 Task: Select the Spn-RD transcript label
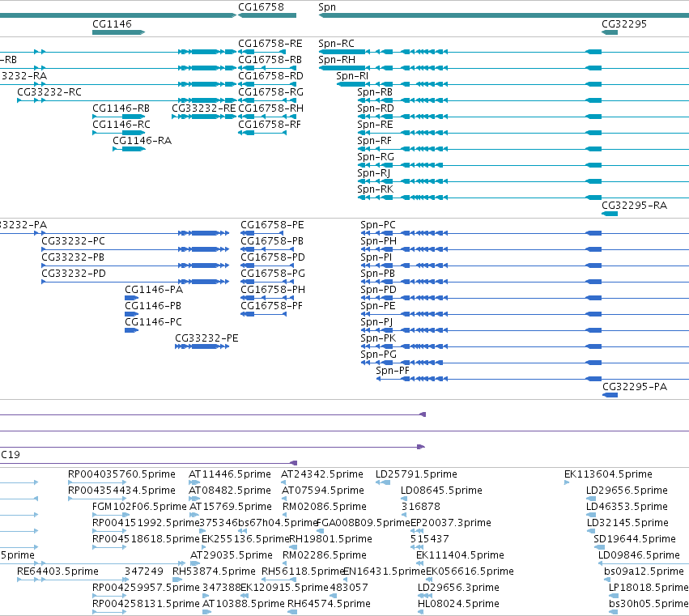pyautogui.click(x=375, y=109)
